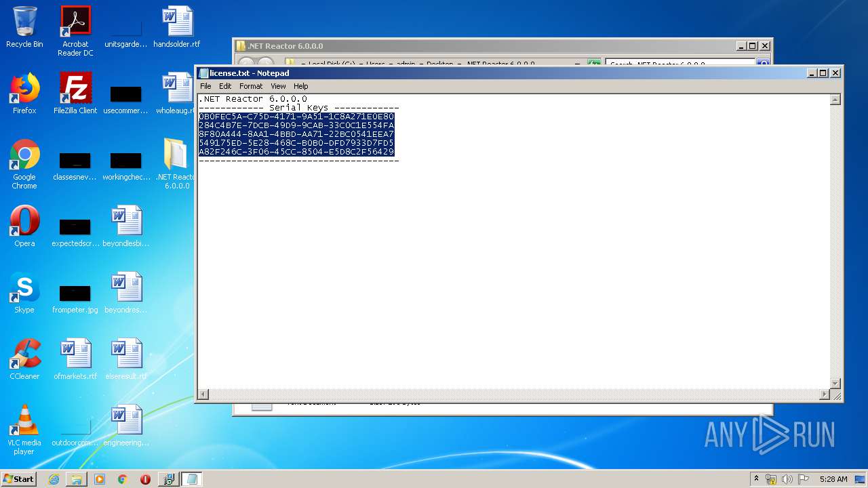Click the vertical scrollbar up arrow in Notepad
This screenshot has width=868, height=488.
point(835,100)
